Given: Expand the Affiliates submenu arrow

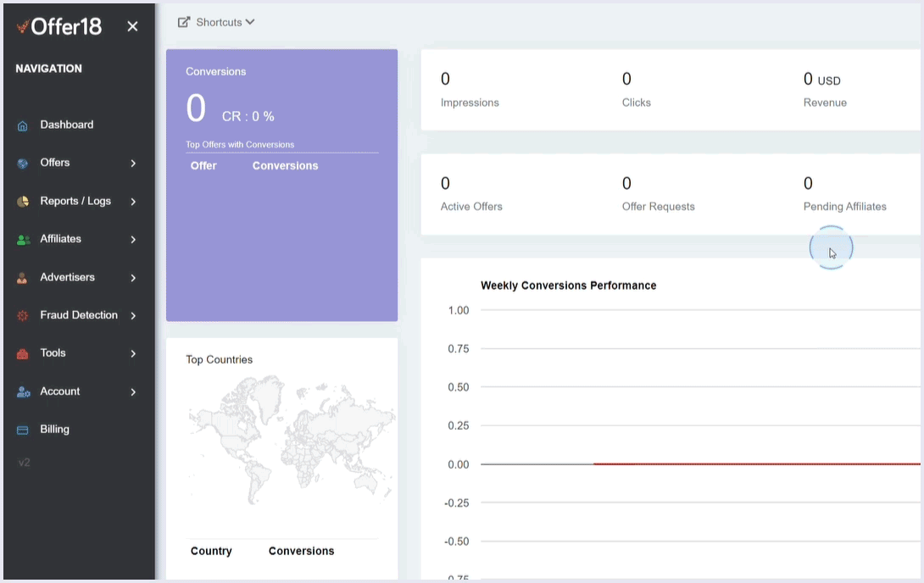Looking at the screenshot, I should (x=133, y=240).
